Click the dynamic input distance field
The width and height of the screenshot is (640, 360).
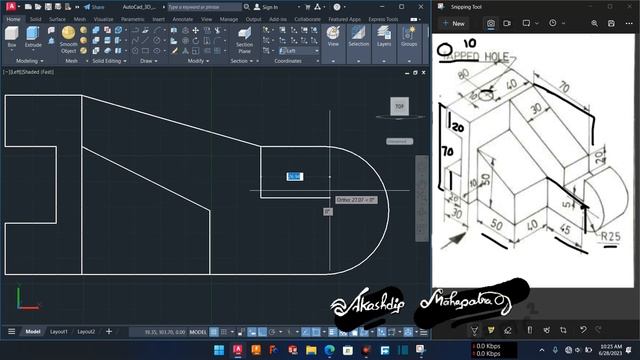click(295, 176)
